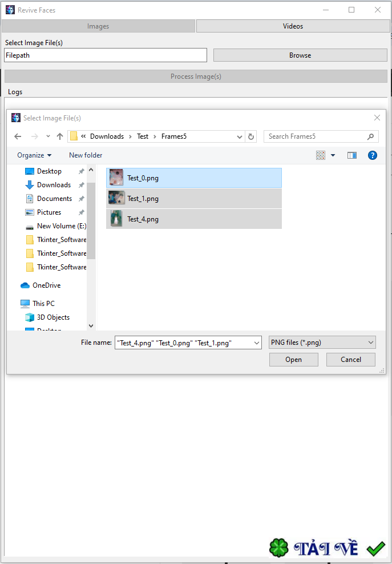Create a New folder
Image resolution: width=392 pixels, height=564 pixels.
coord(86,155)
